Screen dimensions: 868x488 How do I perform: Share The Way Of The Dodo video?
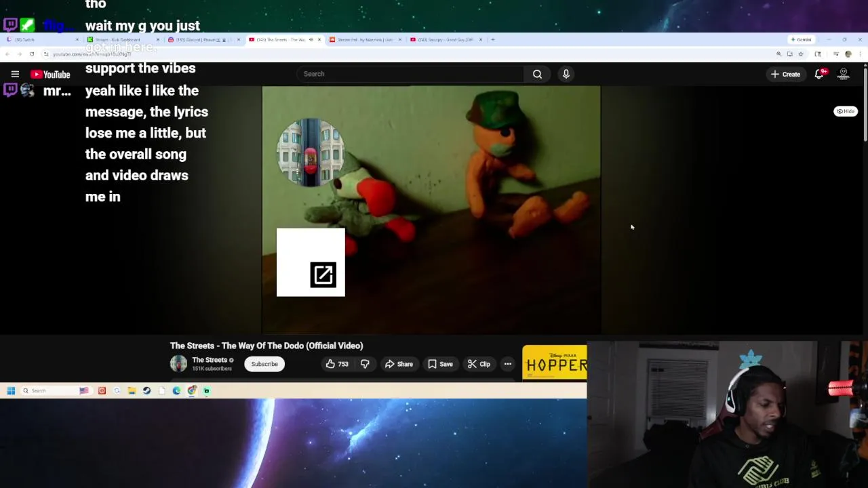399,364
